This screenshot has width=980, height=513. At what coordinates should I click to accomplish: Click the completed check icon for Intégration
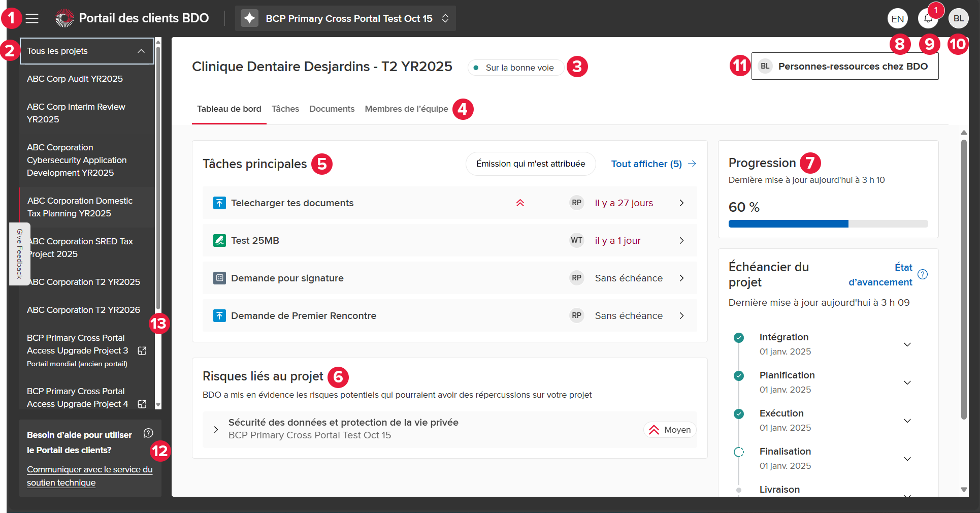739,337
